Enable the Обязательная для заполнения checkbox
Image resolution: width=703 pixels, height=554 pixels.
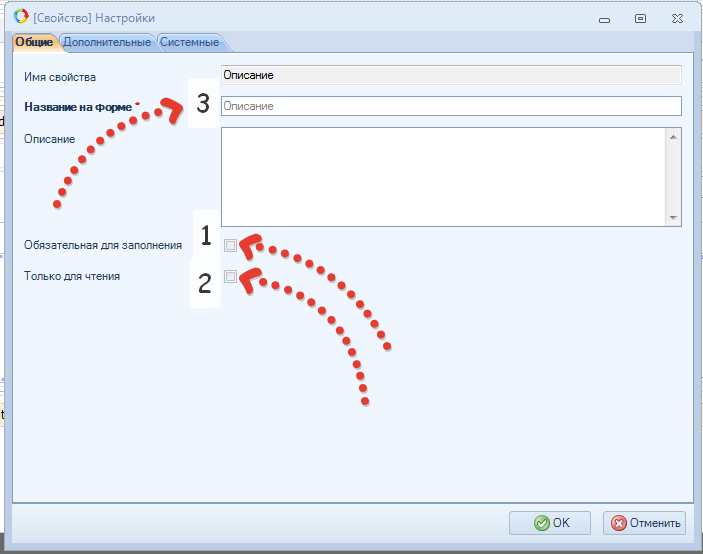click(231, 245)
